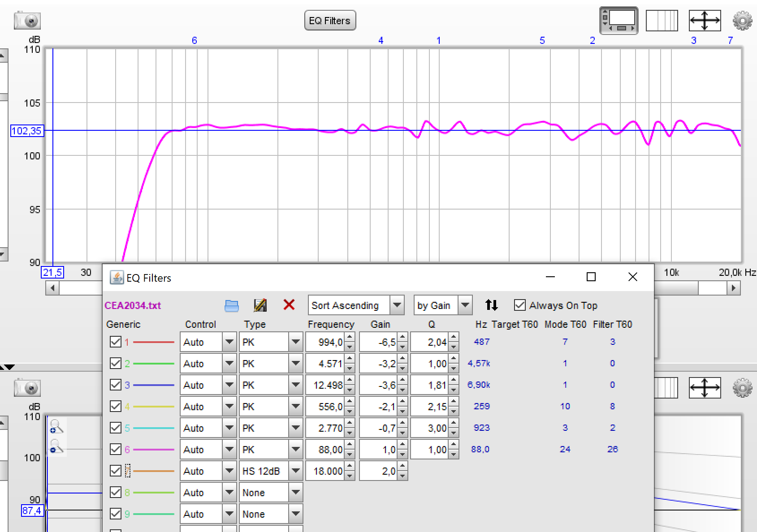The width and height of the screenshot is (757, 532).
Task: Click the save filters pencil icon
Action: pos(260,305)
